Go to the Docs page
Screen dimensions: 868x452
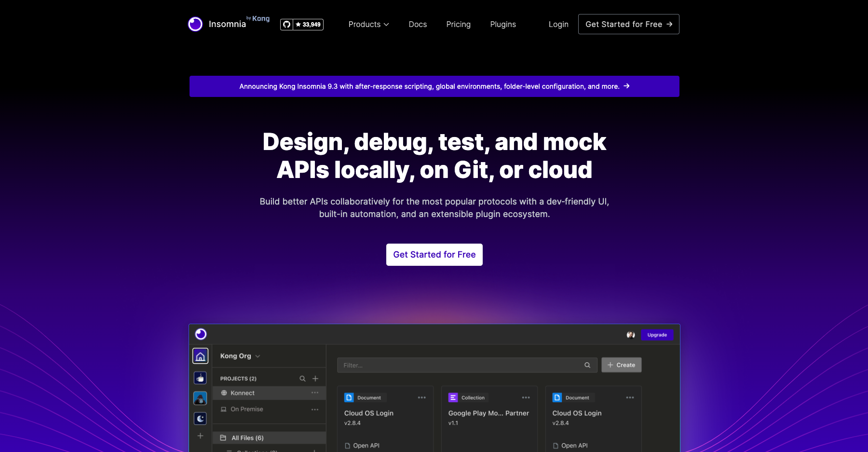point(418,24)
